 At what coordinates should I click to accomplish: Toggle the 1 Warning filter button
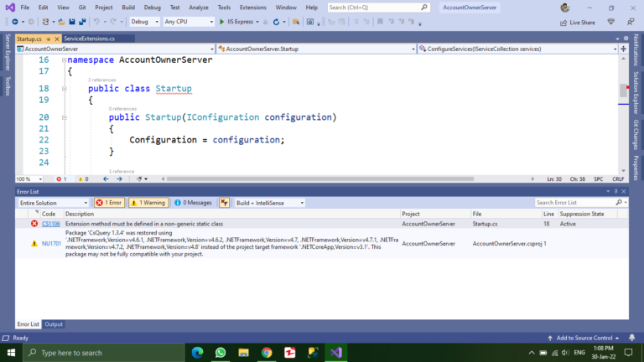148,203
